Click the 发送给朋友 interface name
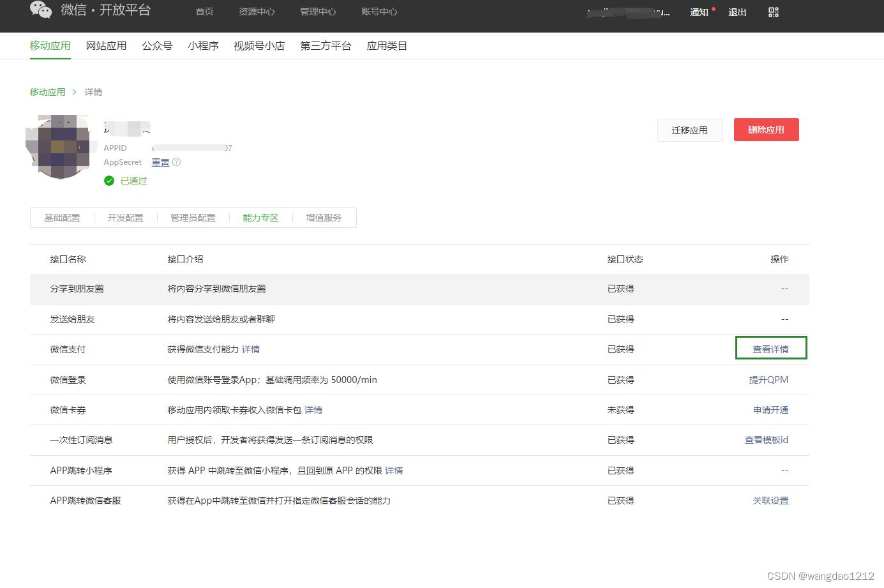The image size is (884, 588). (72, 319)
